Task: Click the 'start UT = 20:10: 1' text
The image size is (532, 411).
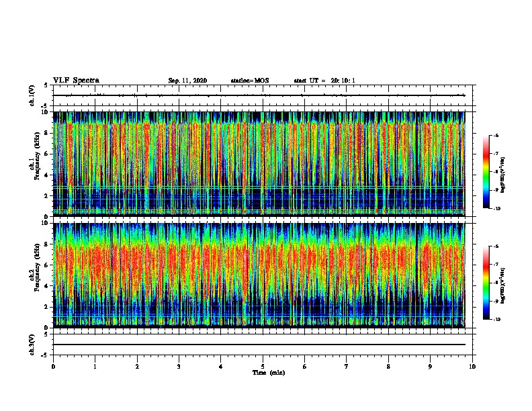Action: pos(324,81)
